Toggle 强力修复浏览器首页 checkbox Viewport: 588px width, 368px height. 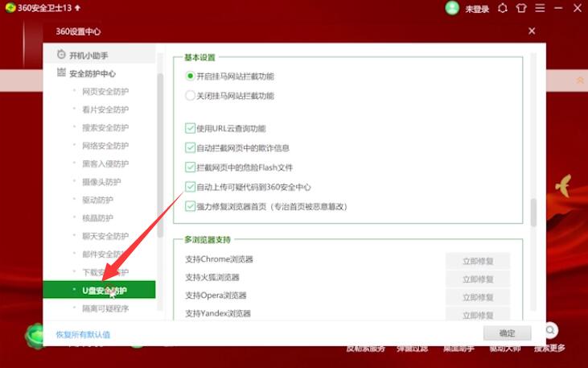[x=190, y=206]
